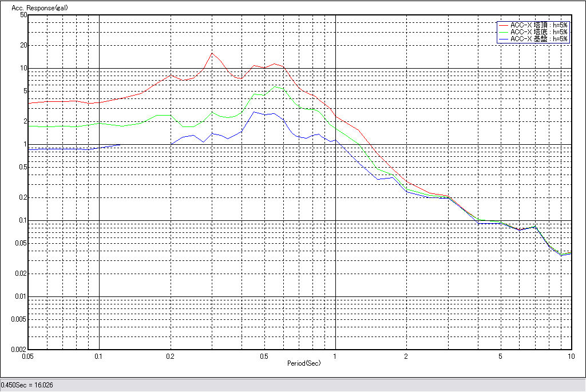Click the x-axis tick label 0.2
This screenshot has width=586, height=392.
[x=170, y=357]
